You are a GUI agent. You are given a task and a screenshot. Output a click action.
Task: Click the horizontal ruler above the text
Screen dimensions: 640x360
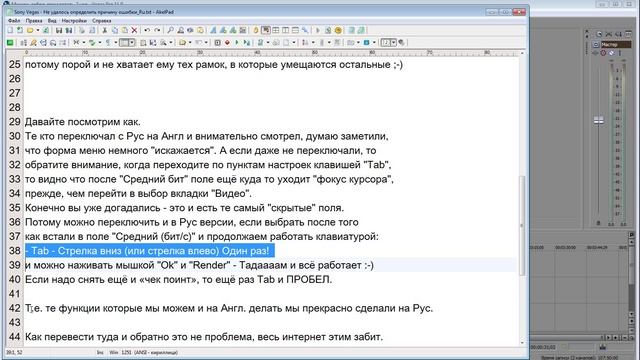click(x=271, y=53)
